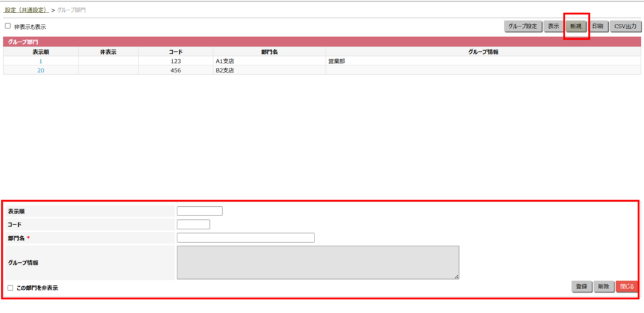Export list with CSV出力 button
The height and width of the screenshot is (313, 644).
625,26
